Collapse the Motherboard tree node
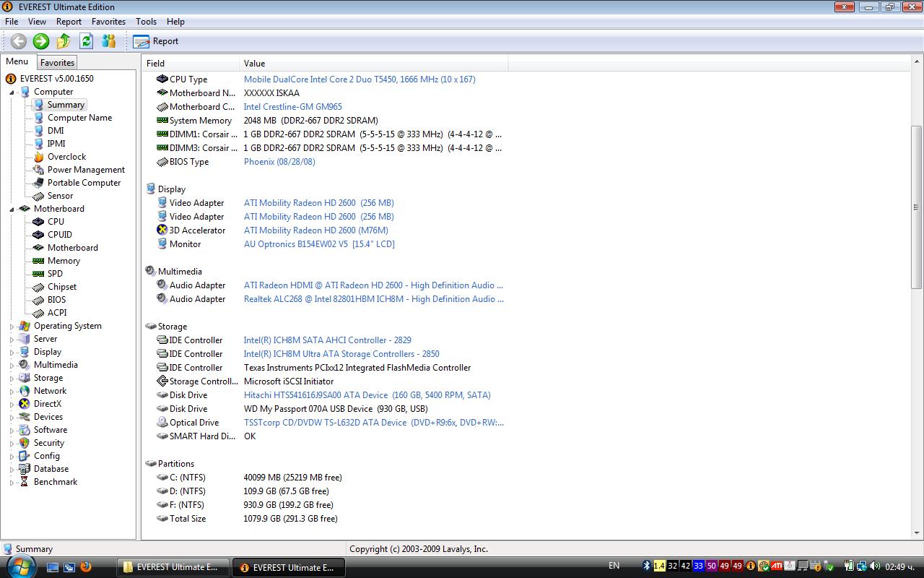This screenshot has height=578, width=924. point(12,210)
